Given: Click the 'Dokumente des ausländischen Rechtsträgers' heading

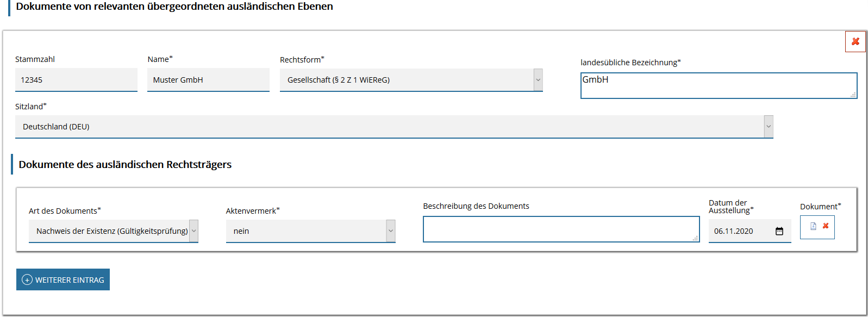Looking at the screenshot, I should 125,165.
